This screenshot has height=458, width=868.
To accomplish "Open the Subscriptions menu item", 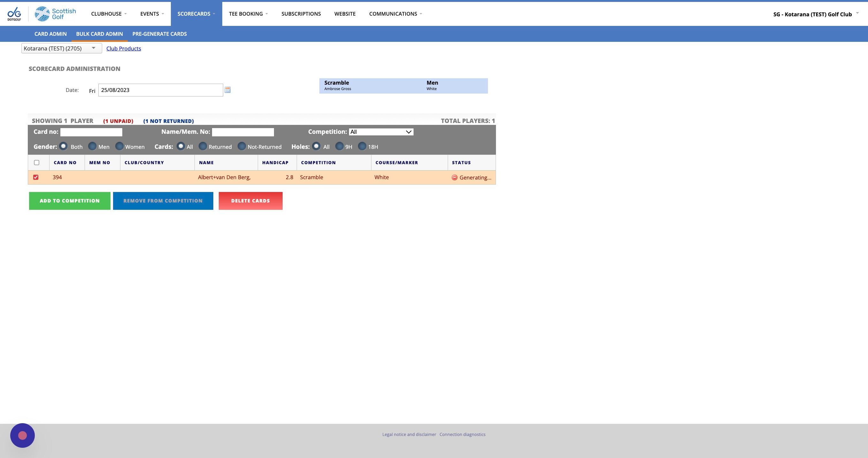I will [x=301, y=14].
